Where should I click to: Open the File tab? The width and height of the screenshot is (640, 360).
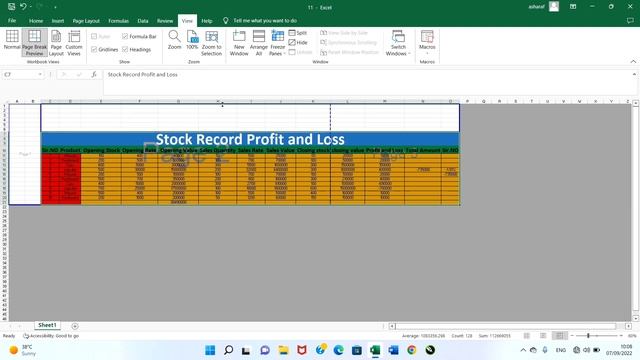(12, 20)
